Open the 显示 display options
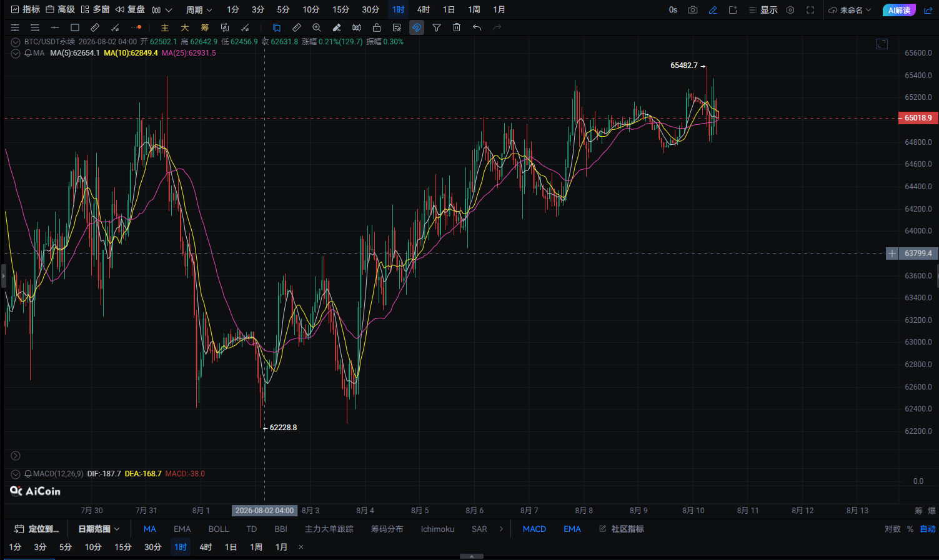Screen dimensions: 939x560 point(763,10)
